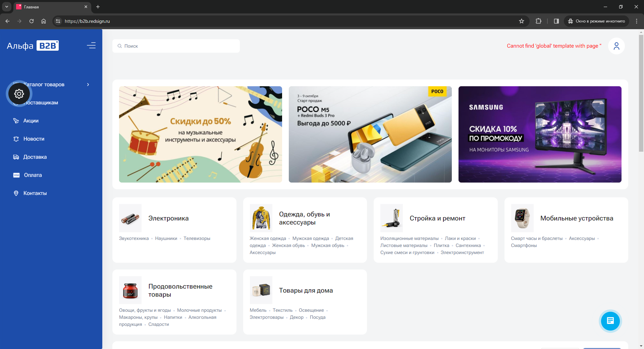Open the chat widget button
644x349 pixels.
610,321
